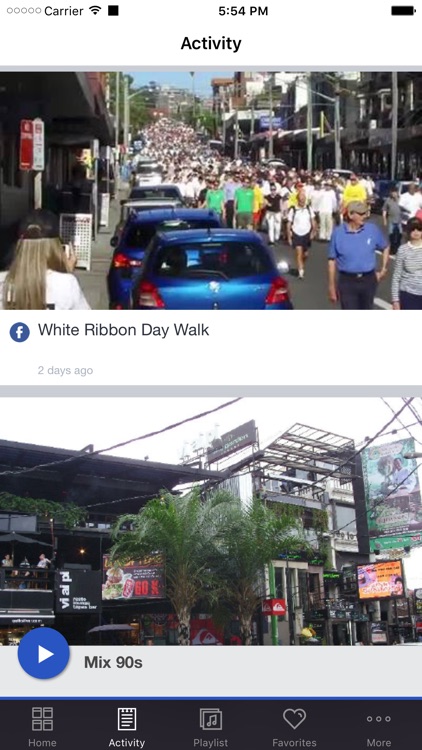The image size is (422, 750).
Task: Tap the blue play button
Action: (44, 653)
